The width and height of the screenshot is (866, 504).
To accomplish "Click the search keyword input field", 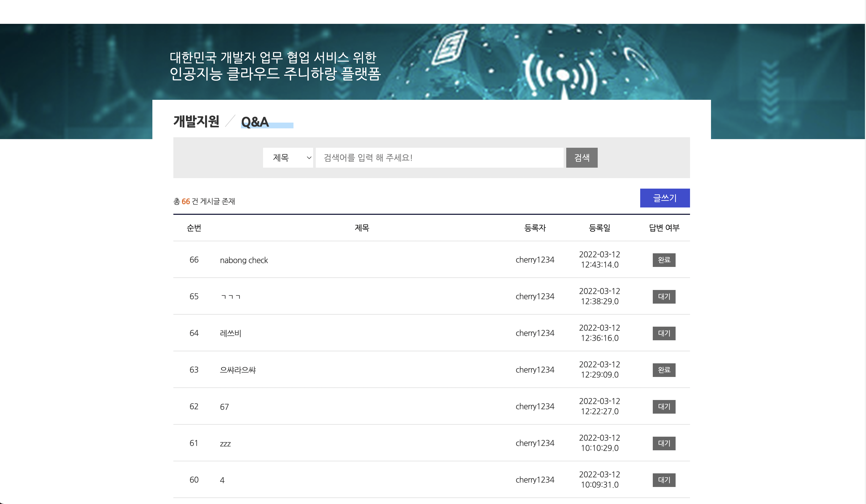I will (x=439, y=158).
